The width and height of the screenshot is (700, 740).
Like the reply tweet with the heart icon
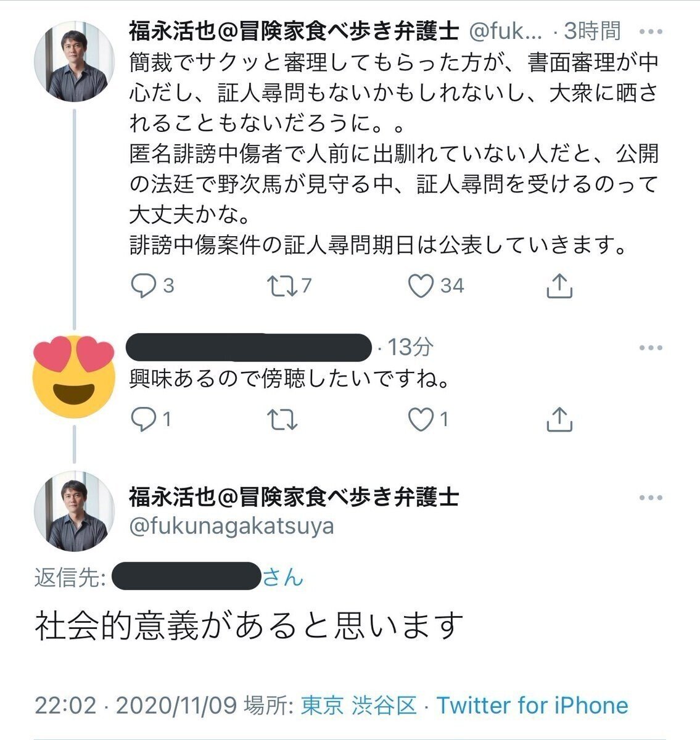tap(422, 420)
